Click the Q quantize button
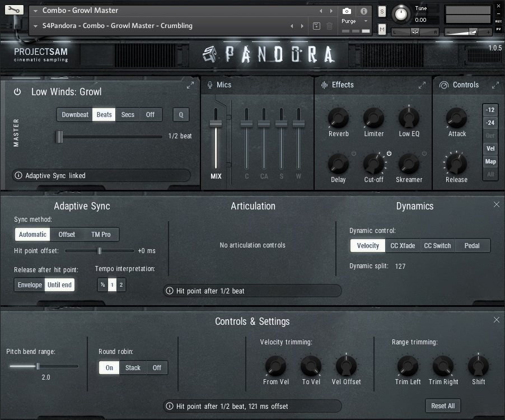 (181, 115)
